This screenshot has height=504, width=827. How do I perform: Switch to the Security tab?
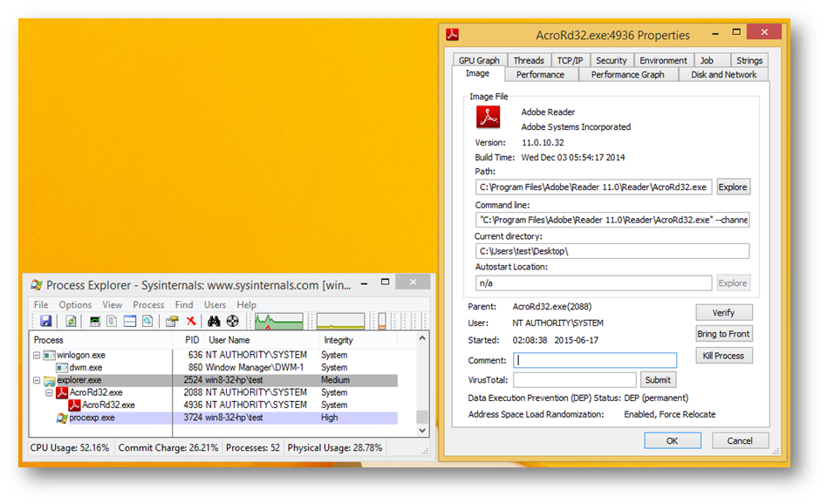coord(611,60)
